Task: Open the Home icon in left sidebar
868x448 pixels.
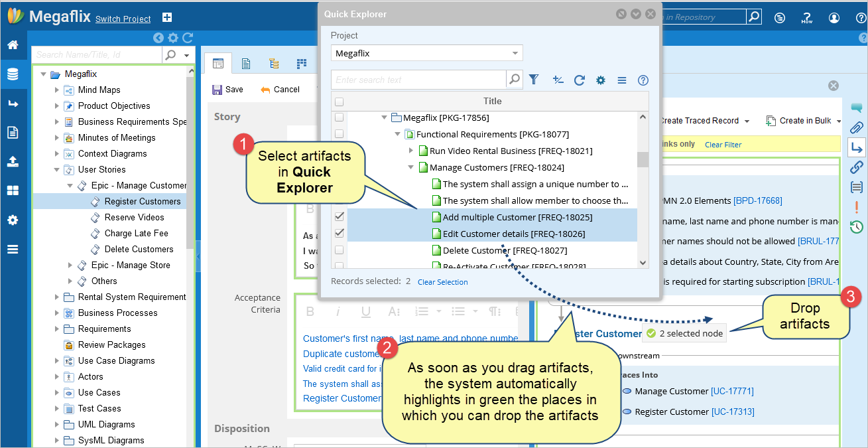Action: pos(13,45)
